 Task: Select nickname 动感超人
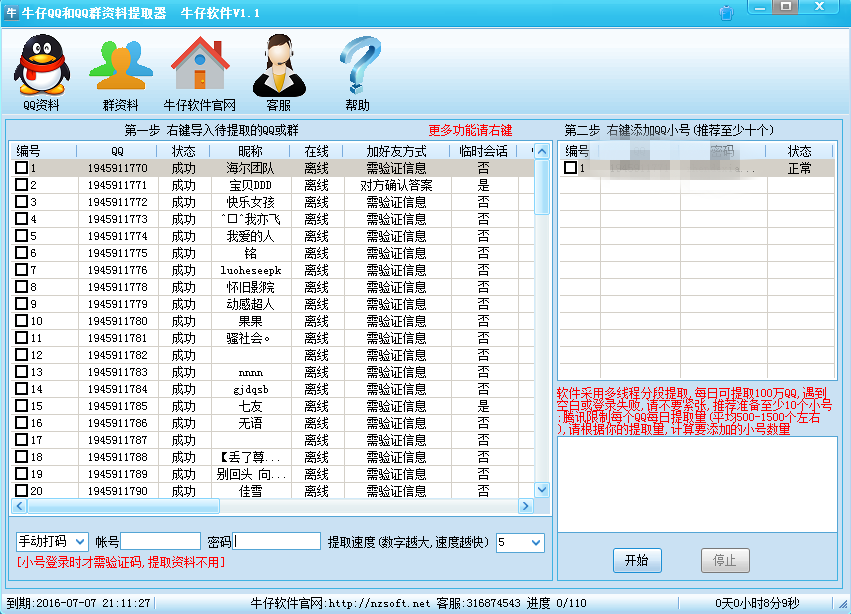[x=250, y=304]
